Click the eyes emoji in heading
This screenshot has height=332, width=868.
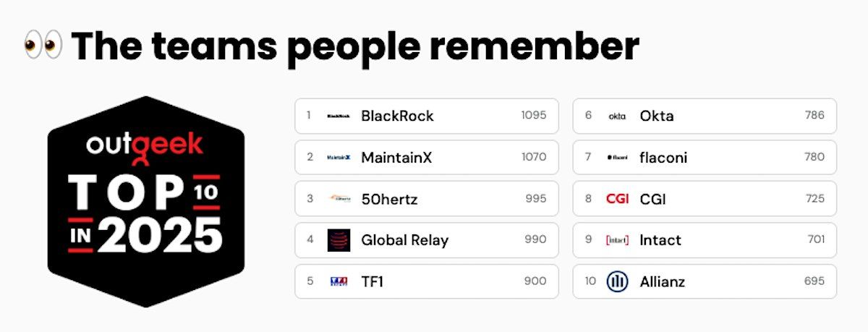point(43,46)
